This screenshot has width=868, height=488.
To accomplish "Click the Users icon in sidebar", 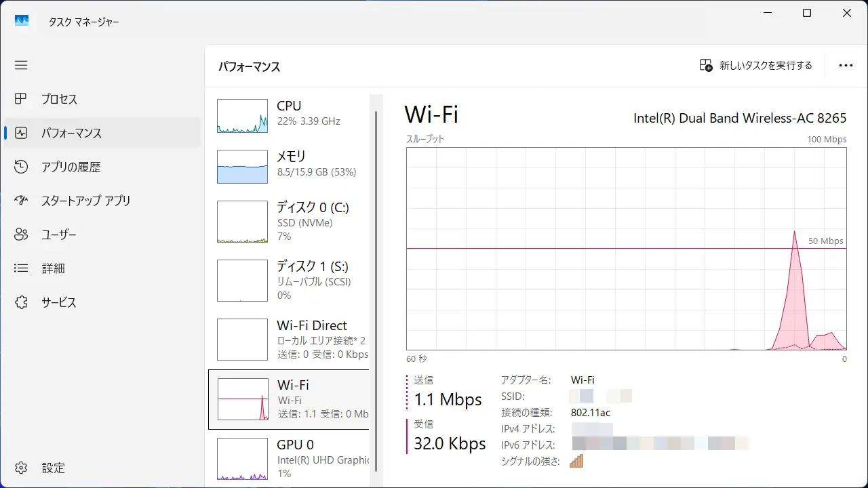I will (21, 235).
